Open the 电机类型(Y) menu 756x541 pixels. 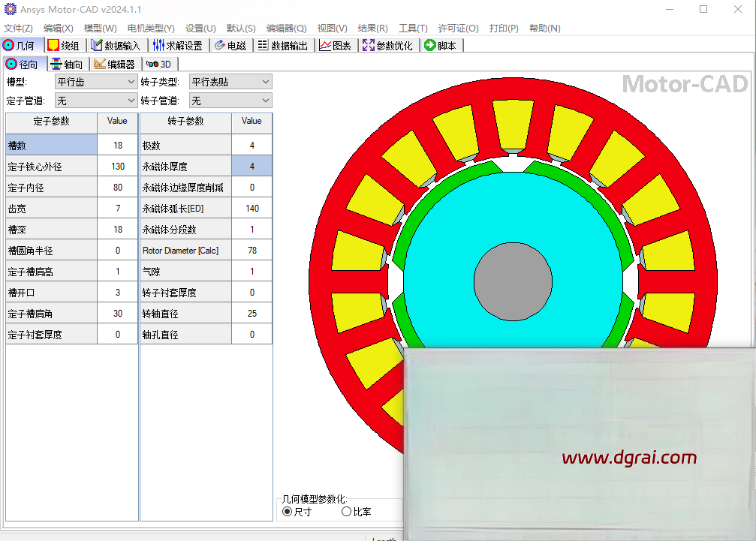pyautogui.click(x=151, y=28)
